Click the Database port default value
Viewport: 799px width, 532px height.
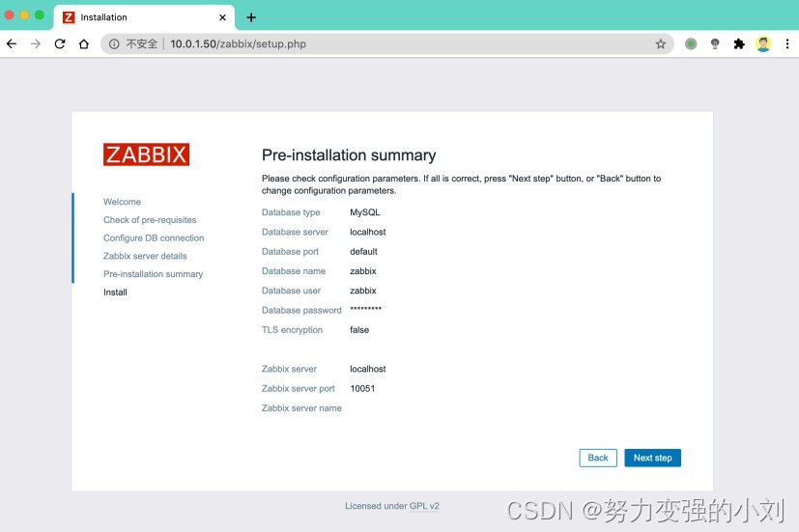pos(363,251)
